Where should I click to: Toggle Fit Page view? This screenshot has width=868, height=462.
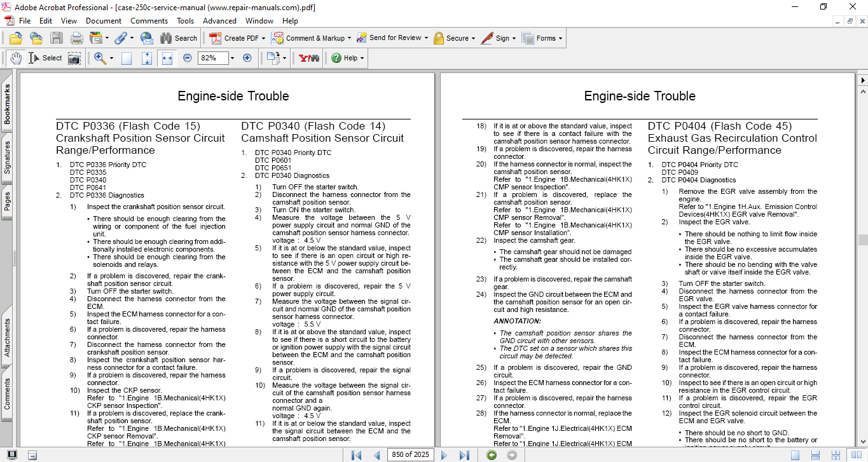(x=147, y=58)
